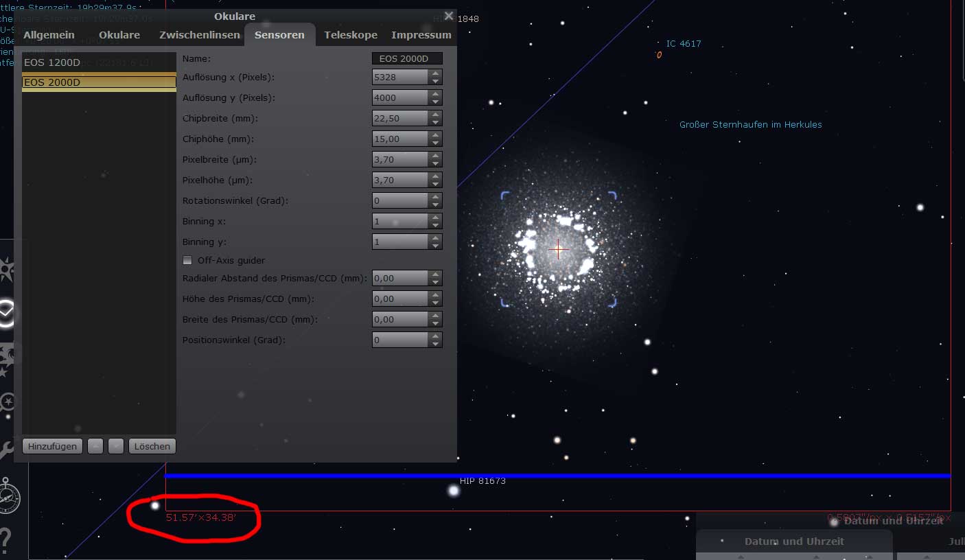
Task: Click the Binning y value field
Action: (x=400, y=242)
